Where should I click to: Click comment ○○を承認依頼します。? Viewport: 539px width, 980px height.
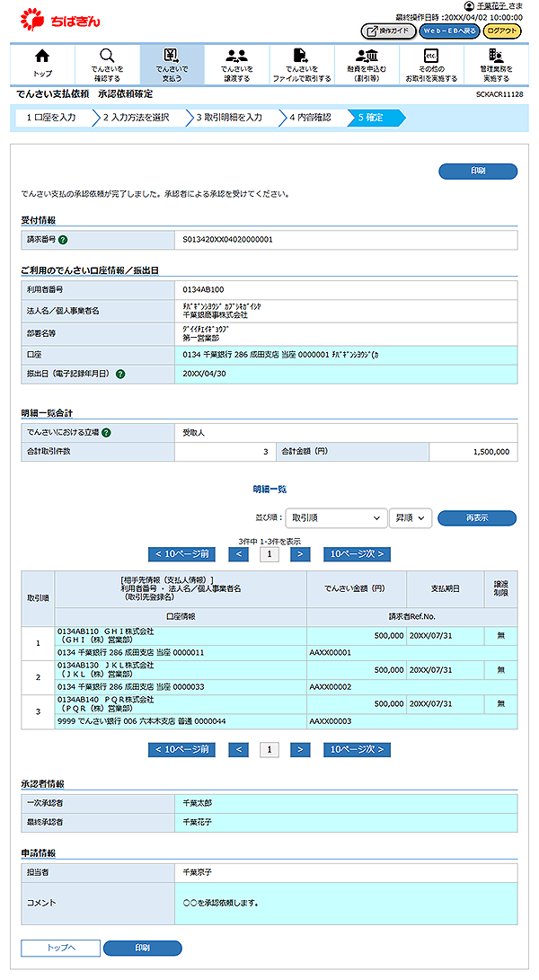221,903
